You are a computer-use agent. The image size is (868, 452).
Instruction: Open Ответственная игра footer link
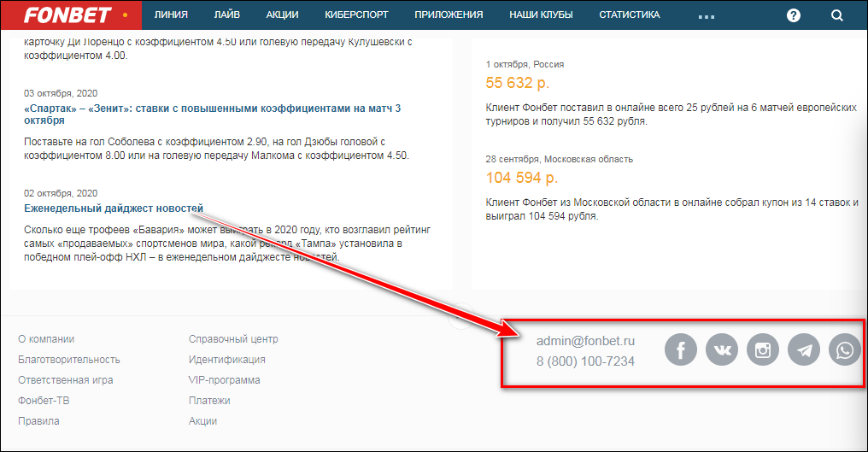tap(65, 380)
